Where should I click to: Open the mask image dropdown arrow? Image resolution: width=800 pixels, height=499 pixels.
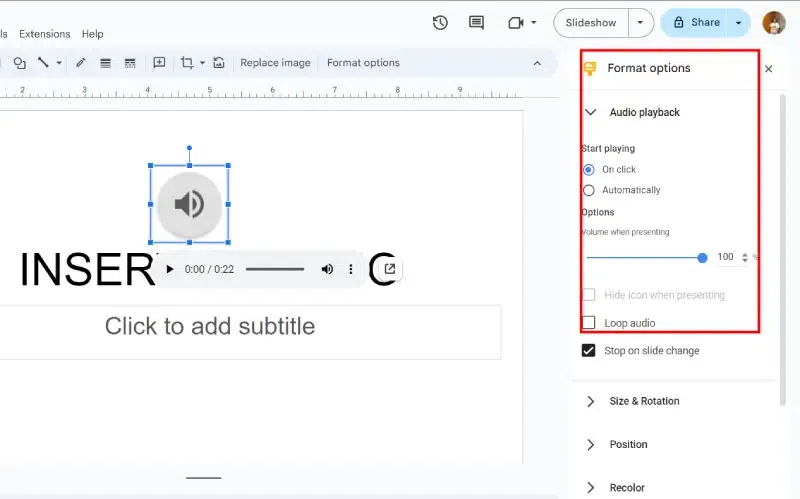point(203,63)
